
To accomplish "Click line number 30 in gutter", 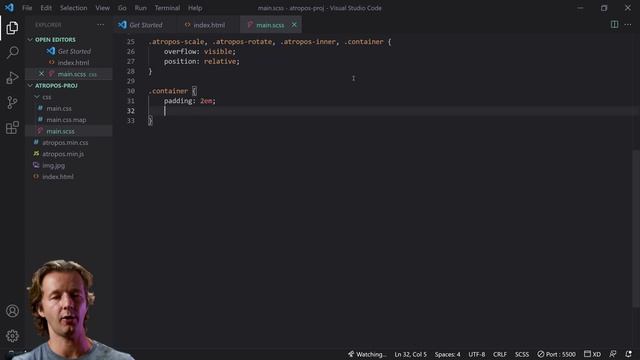I will (131, 91).
